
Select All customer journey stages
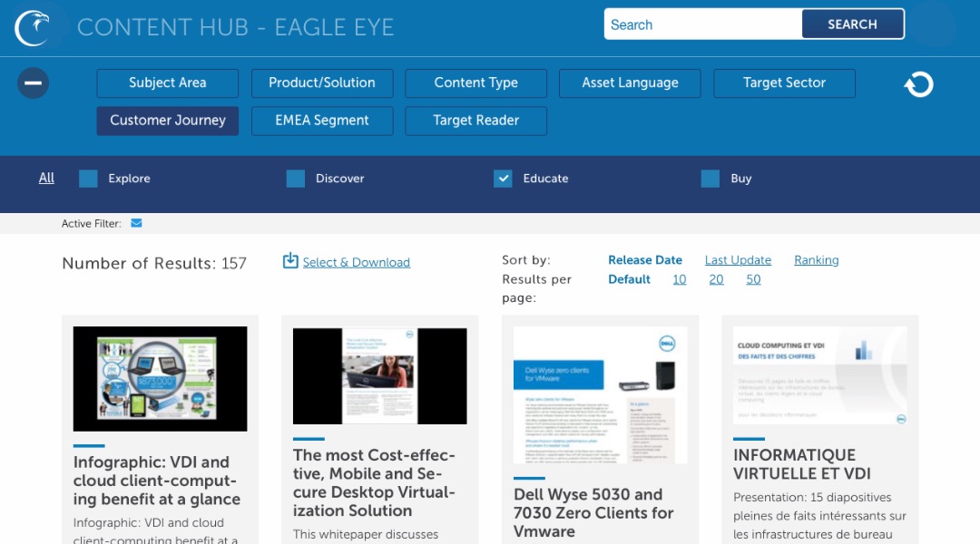[x=46, y=178]
